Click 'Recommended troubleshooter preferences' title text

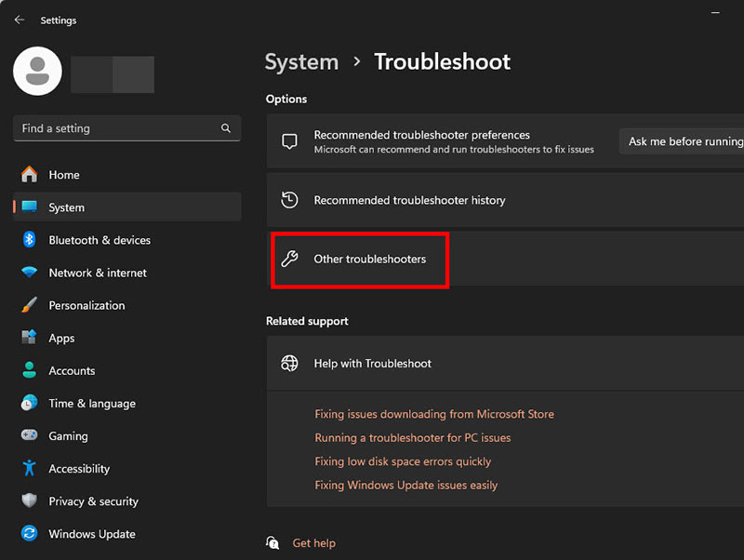click(422, 135)
